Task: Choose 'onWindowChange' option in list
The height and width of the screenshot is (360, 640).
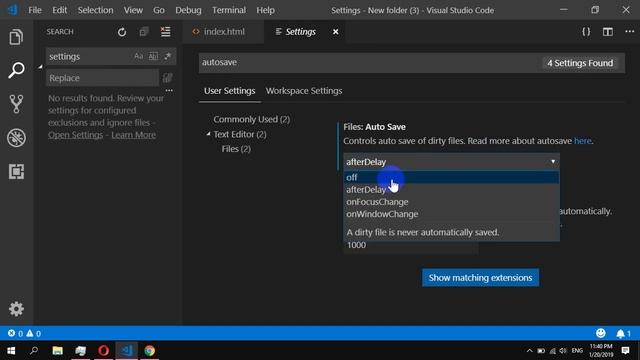Action: (451, 214)
